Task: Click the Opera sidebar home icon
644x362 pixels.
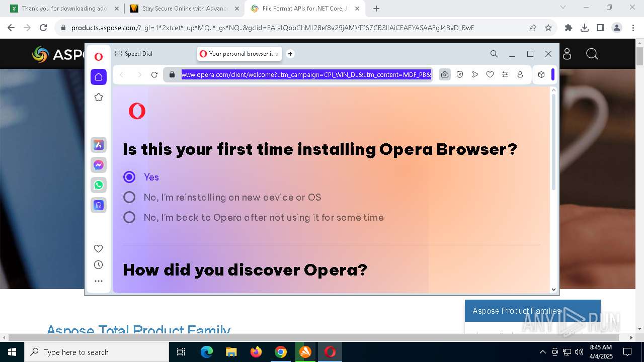Action: [99, 76]
